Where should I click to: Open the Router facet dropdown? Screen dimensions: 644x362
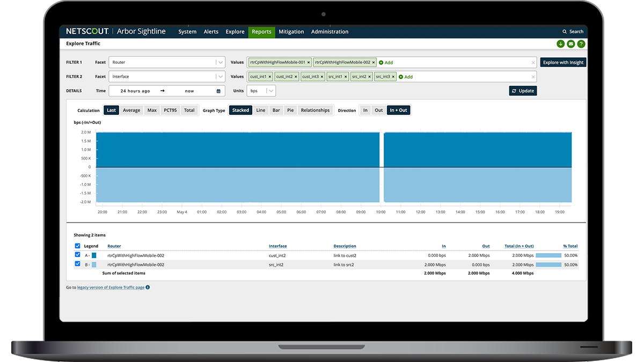(219, 62)
